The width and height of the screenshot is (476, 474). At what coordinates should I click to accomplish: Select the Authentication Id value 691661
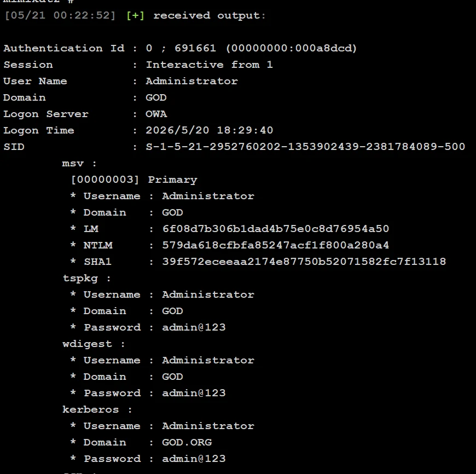[x=195, y=48]
